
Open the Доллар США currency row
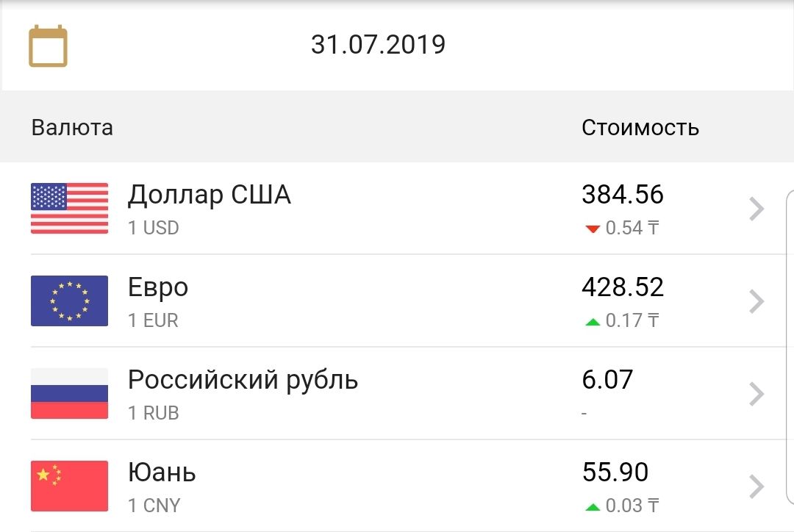210,195
